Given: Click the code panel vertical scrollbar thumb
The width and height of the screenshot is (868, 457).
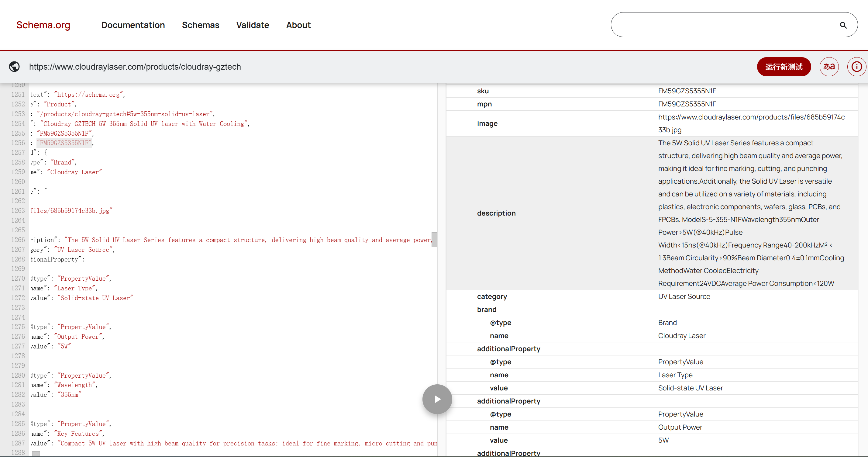Looking at the screenshot, I should click(x=434, y=239).
